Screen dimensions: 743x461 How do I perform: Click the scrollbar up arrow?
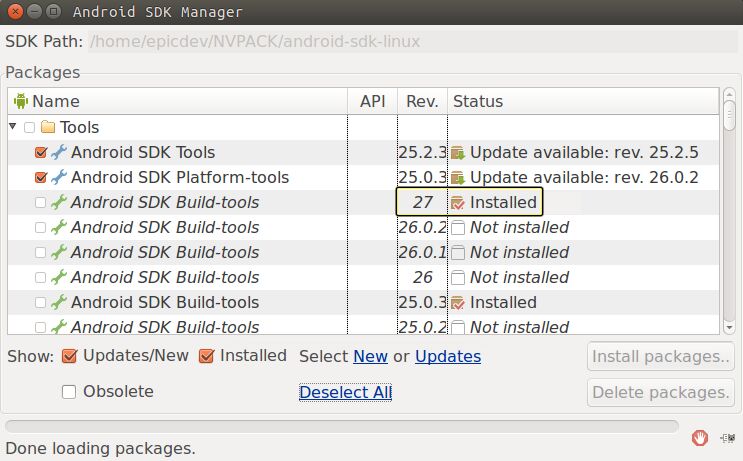[x=729, y=94]
